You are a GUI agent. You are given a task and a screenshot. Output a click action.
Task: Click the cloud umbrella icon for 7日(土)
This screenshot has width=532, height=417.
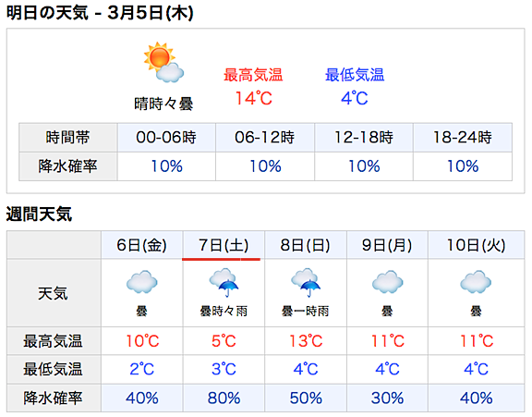(224, 283)
